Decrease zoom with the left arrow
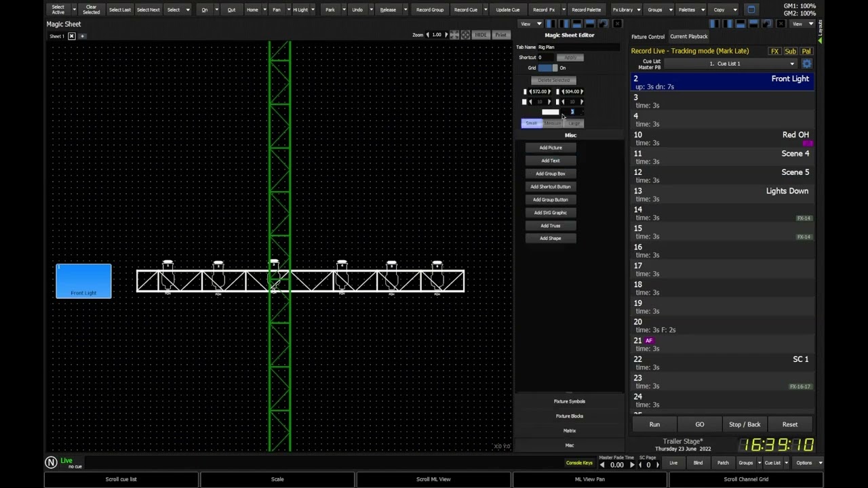This screenshot has width=868, height=488. click(x=427, y=35)
